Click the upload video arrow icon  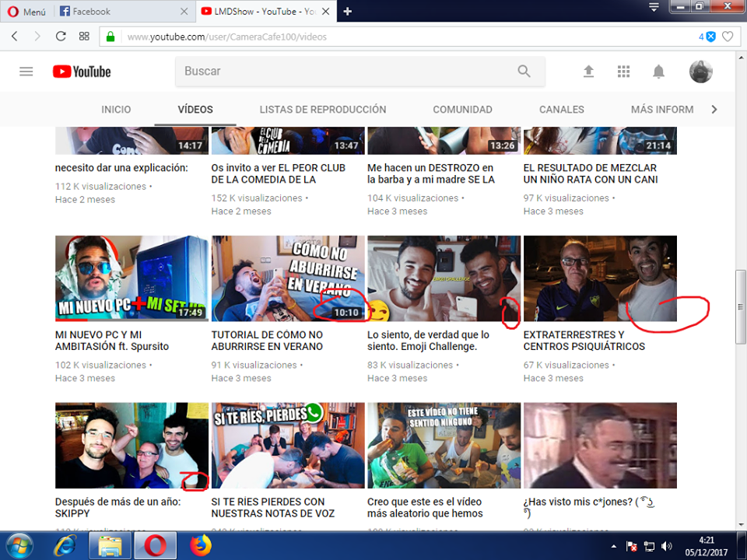(x=589, y=72)
